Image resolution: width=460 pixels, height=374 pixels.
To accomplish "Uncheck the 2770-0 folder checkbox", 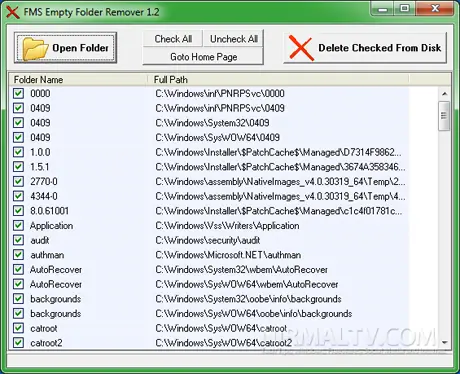I will point(18,181).
